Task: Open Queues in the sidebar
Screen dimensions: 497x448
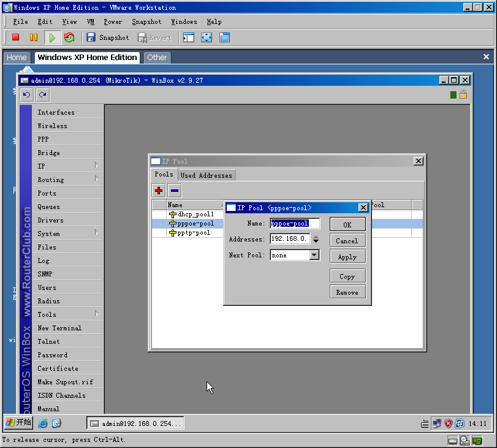Action: 67,207
